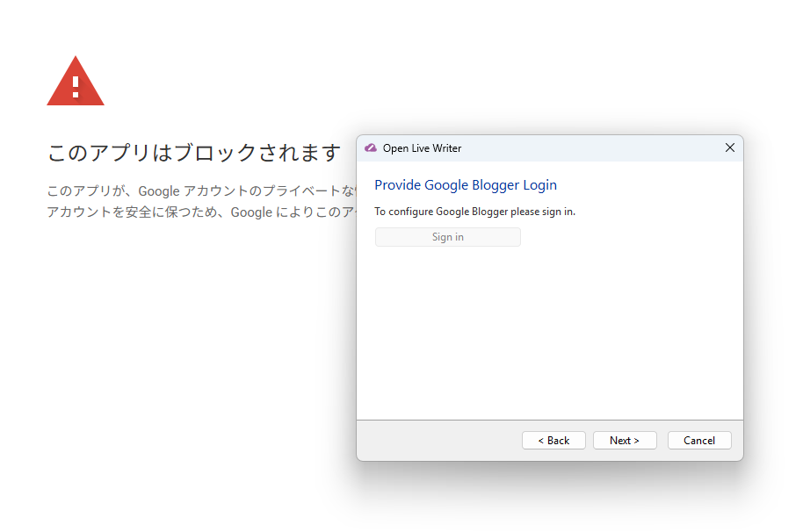Click the 'Open Live Writer' window title

pyautogui.click(x=422, y=148)
